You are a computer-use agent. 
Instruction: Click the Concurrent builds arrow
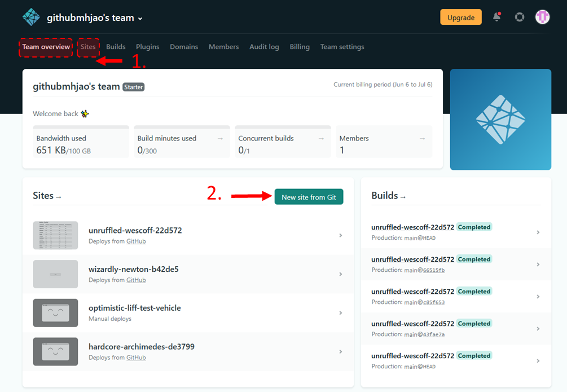click(x=321, y=139)
